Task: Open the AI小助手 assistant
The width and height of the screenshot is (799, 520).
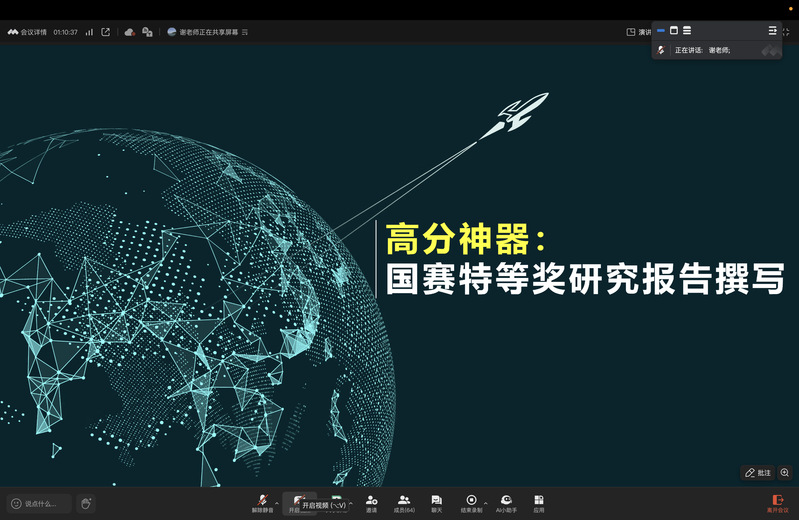Action: (x=506, y=502)
